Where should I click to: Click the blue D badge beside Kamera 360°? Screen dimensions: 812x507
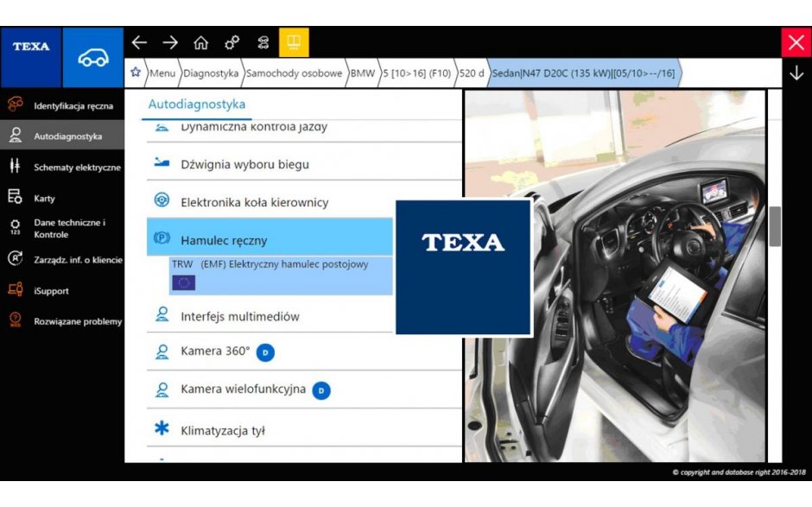pos(266,352)
